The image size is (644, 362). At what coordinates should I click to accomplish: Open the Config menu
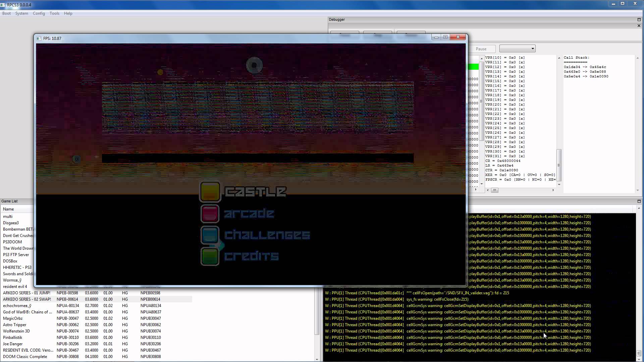click(x=39, y=13)
